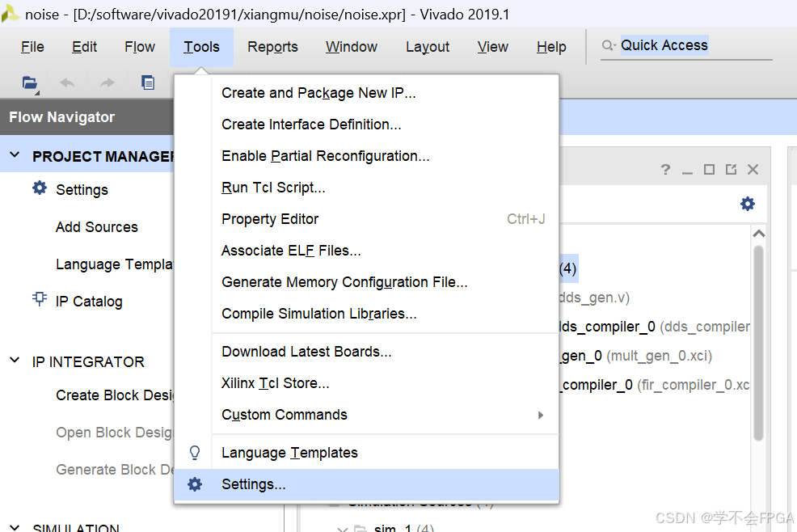
Task: Open the Flow menu
Action: point(140,47)
